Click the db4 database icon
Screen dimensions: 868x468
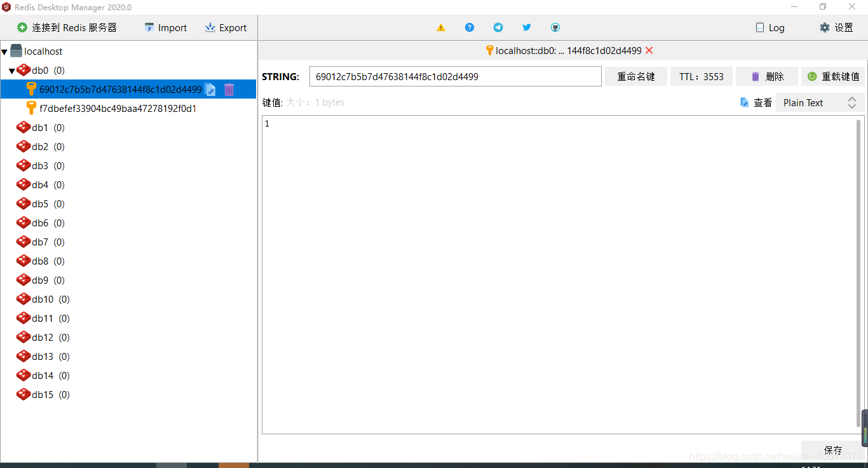click(x=24, y=184)
